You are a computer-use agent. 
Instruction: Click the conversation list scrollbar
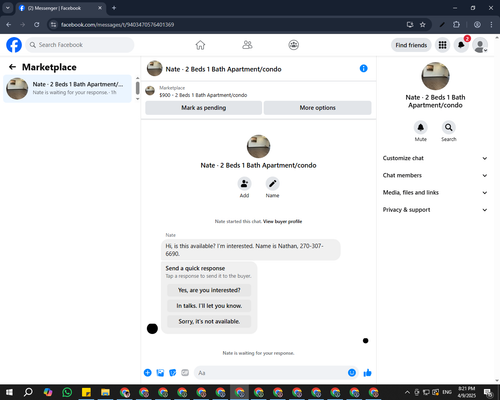click(137, 88)
